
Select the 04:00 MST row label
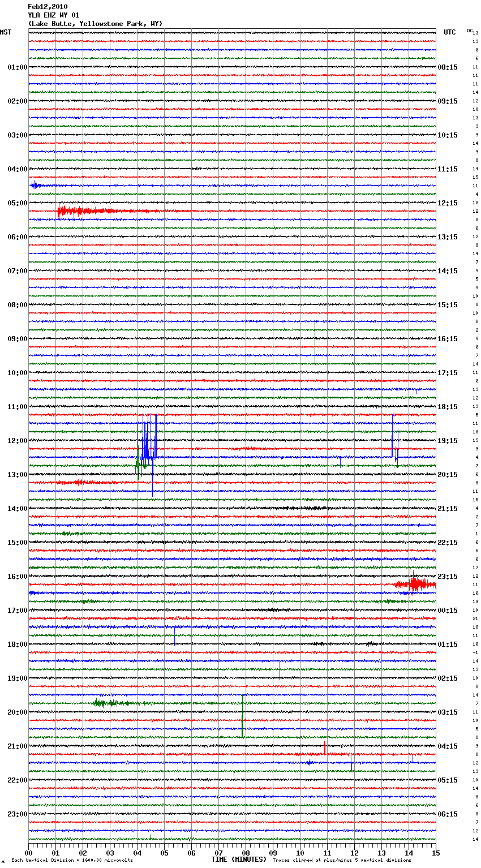click(x=18, y=169)
